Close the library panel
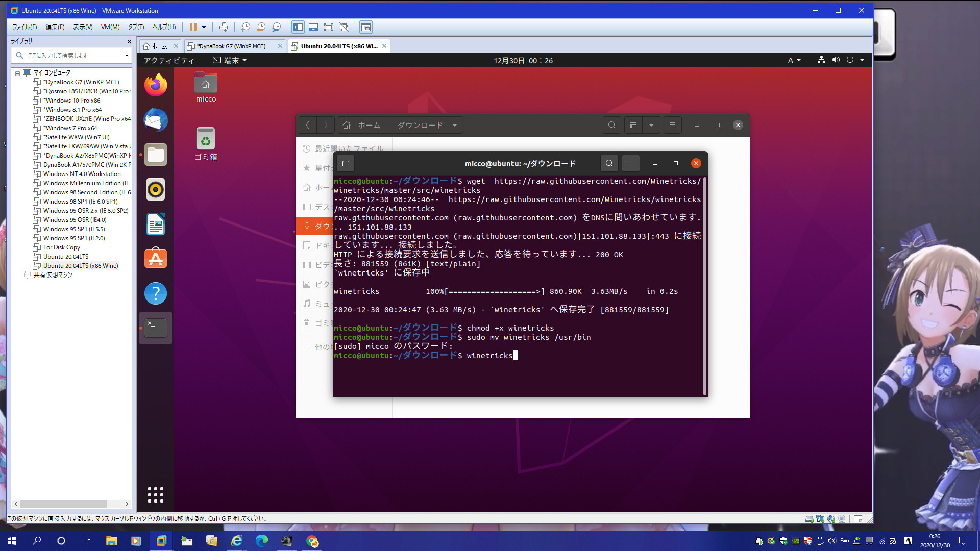The width and height of the screenshot is (980, 551). click(129, 41)
